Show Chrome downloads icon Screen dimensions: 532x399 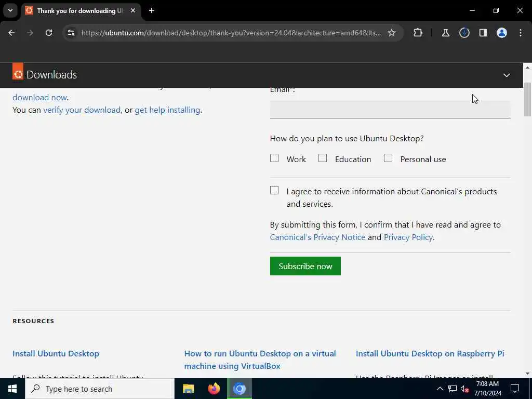coord(464,33)
